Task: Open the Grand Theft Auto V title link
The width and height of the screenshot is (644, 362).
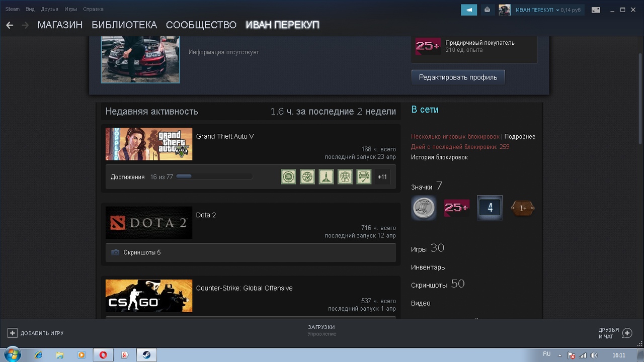Action: point(225,136)
